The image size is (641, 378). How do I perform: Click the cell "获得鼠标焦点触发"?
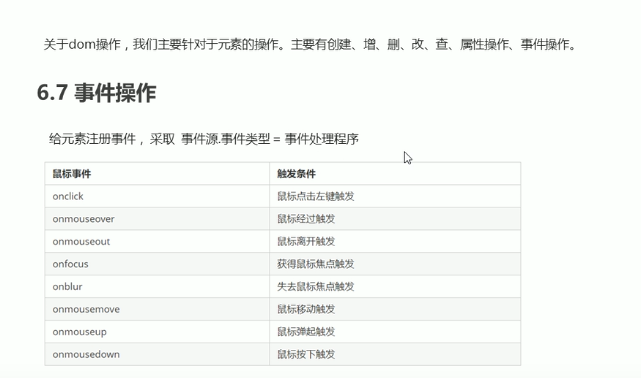coord(395,264)
